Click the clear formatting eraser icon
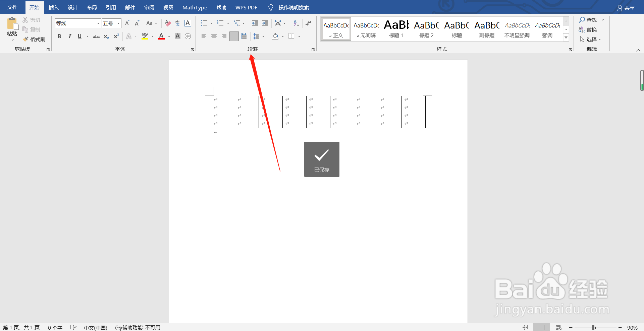 (168, 23)
